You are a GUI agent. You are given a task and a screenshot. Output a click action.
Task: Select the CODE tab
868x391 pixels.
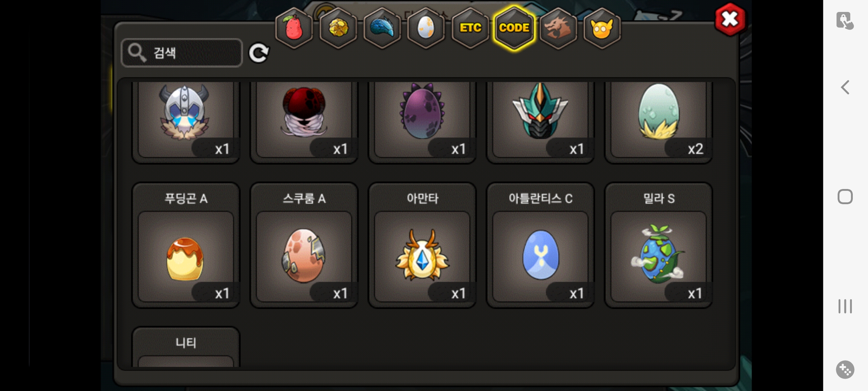(514, 28)
